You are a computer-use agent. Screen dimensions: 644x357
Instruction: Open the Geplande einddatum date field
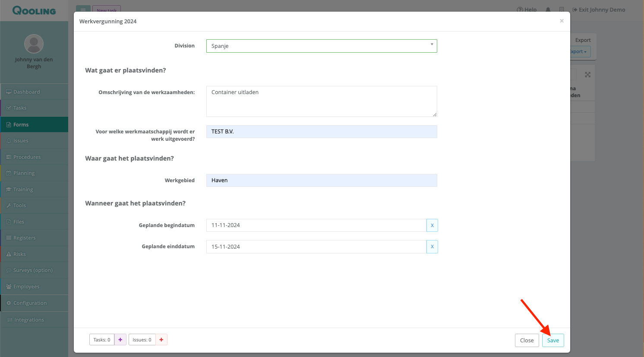point(316,246)
